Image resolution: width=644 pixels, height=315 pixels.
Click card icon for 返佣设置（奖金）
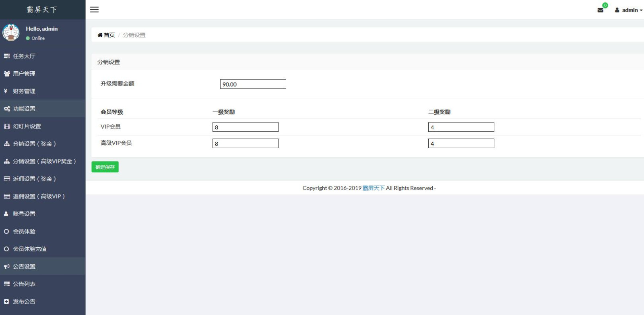[7, 179]
